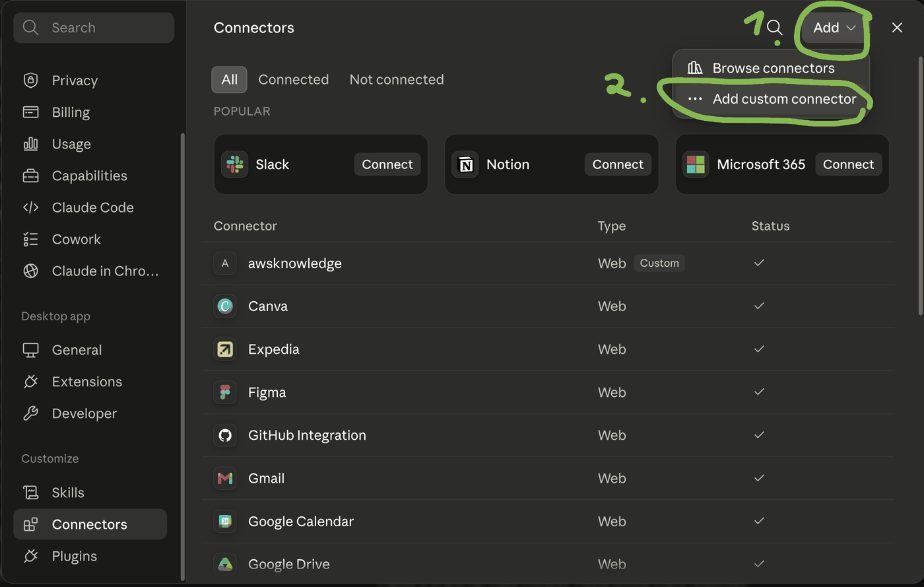This screenshot has width=924, height=587.
Task: Click the Slack logo icon
Action: point(234,164)
